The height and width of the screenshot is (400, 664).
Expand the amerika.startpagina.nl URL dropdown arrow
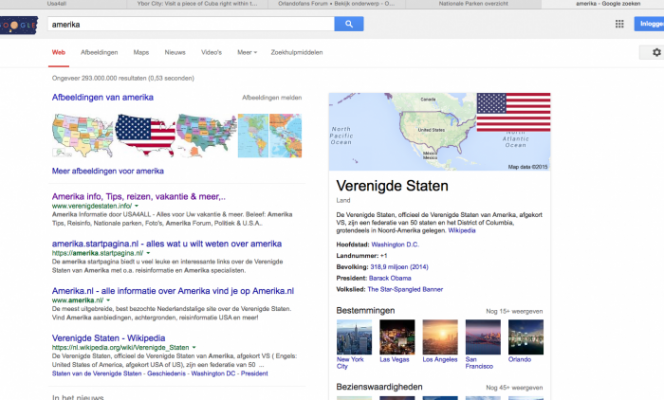148,253
